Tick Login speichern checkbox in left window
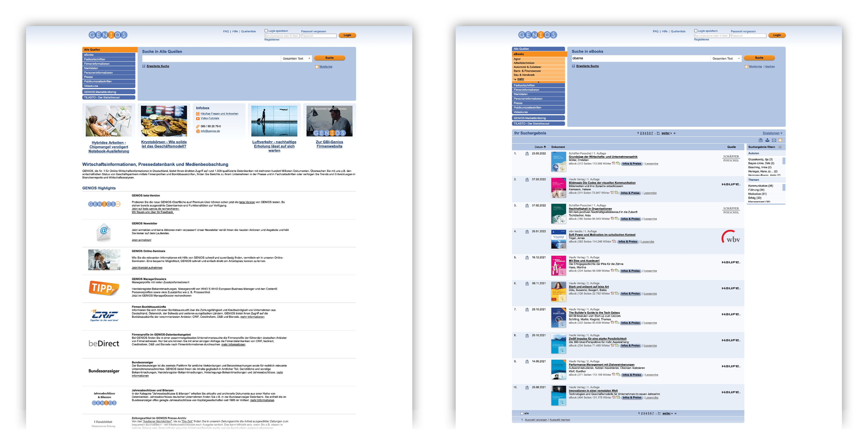 266,31
